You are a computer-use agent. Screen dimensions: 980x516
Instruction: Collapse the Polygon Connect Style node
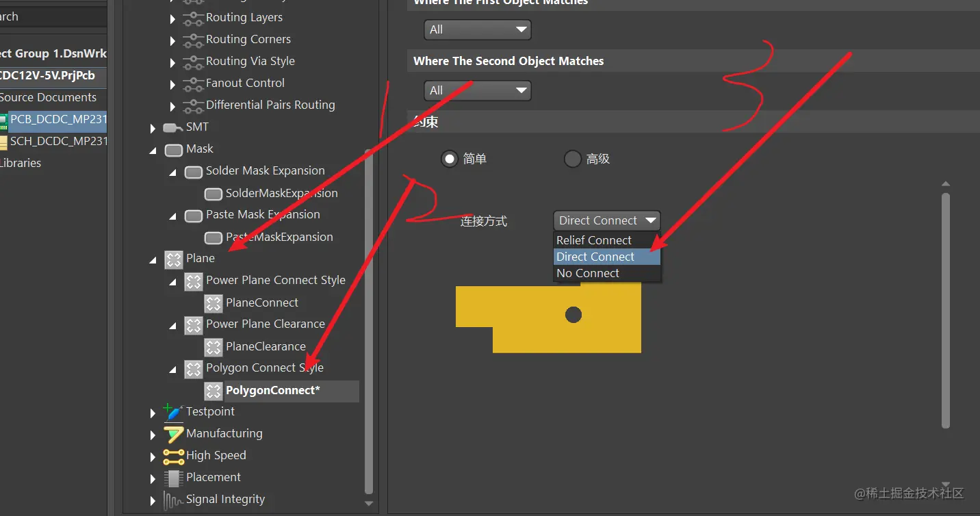pos(172,369)
